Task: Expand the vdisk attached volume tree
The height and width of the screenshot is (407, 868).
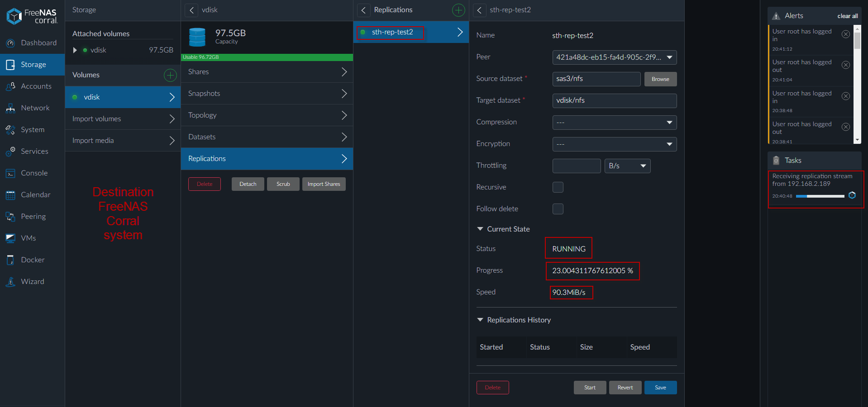Action: click(75, 50)
